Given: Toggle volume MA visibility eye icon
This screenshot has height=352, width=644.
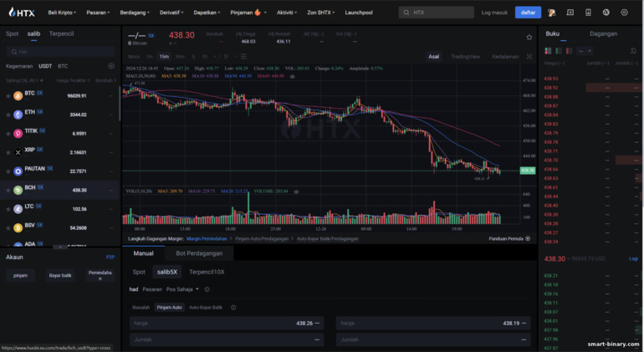Looking at the screenshot, I should pyautogui.click(x=296, y=191).
